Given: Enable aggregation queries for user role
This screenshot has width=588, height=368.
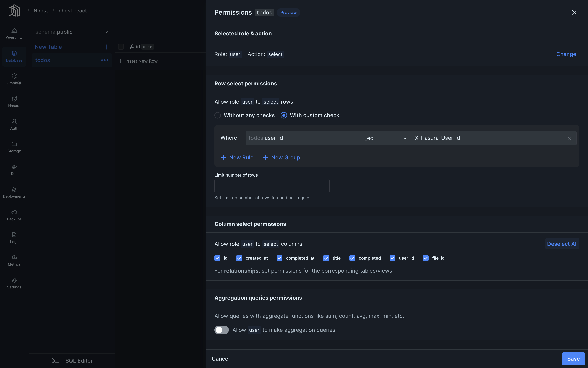Looking at the screenshot, I should (221, 330).
